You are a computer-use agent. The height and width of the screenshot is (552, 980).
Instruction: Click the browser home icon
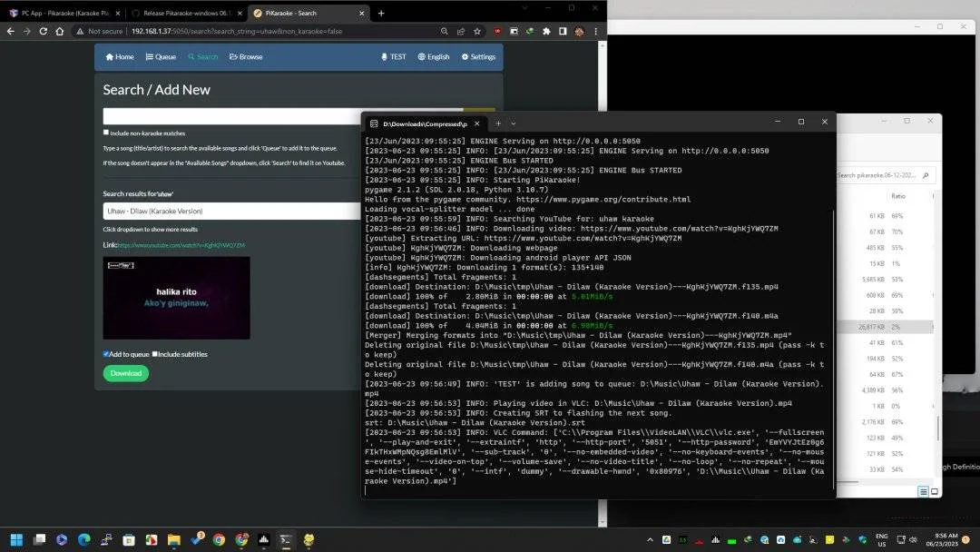(x=59, y=31)
